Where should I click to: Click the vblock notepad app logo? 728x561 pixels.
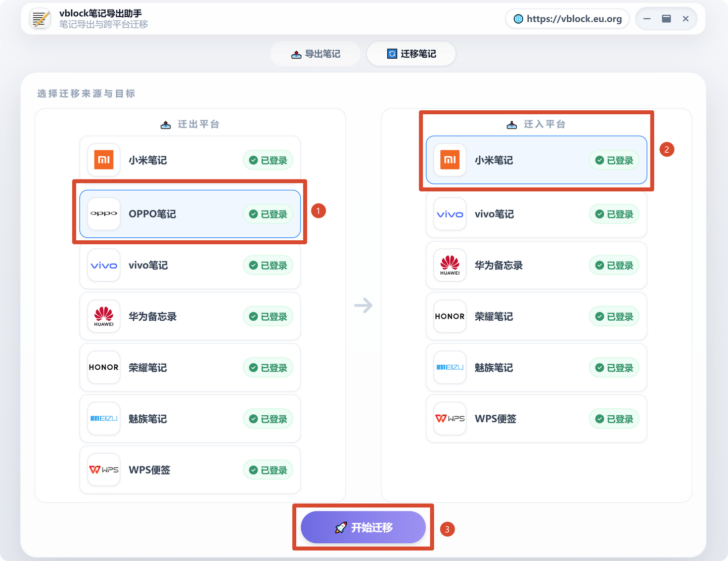click(40, 19)
